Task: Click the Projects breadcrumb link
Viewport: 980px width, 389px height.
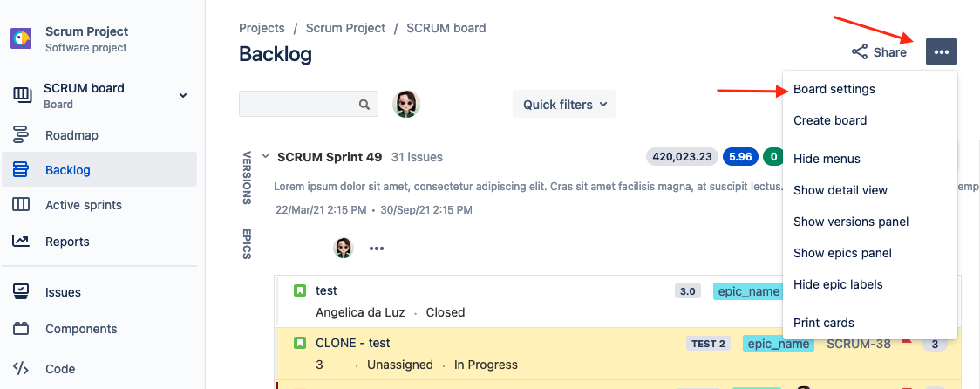Action: 262,28
